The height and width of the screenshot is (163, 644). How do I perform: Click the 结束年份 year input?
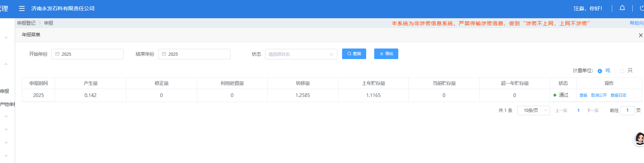[194, 54]
